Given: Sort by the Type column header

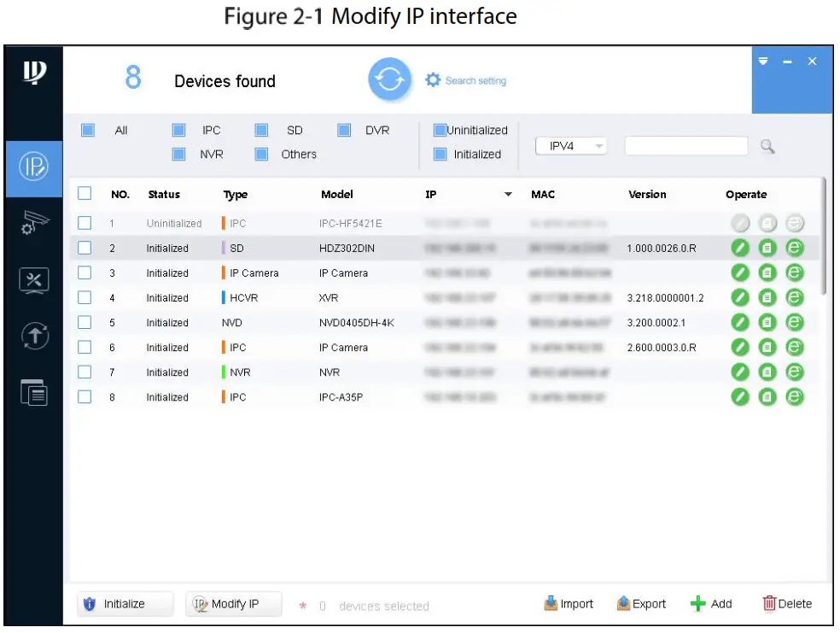Looking at the screenshot, I should point(235,195).
